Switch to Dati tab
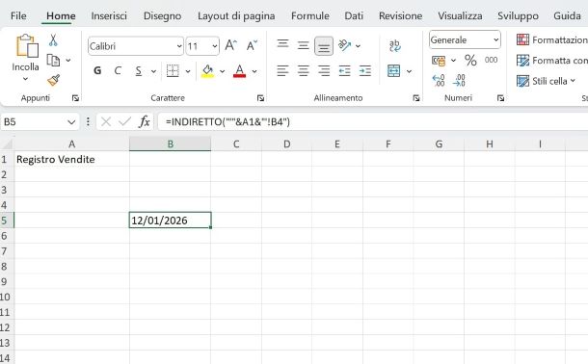Viewport: 588px width, 364px height. coord(354,15)
